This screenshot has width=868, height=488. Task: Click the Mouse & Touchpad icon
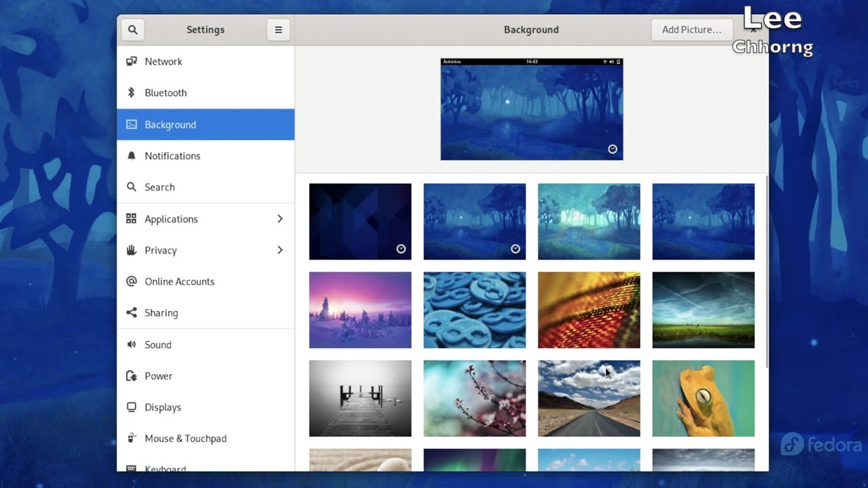[132, 439]
